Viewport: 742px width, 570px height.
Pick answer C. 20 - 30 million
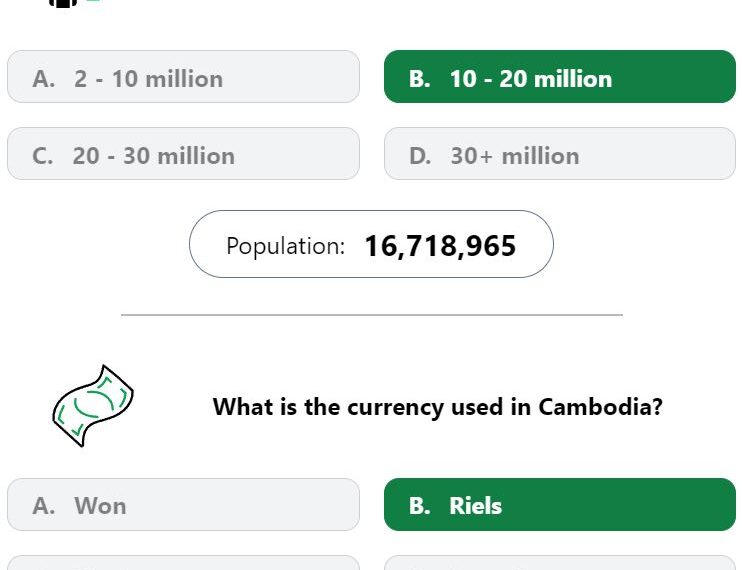183,153
